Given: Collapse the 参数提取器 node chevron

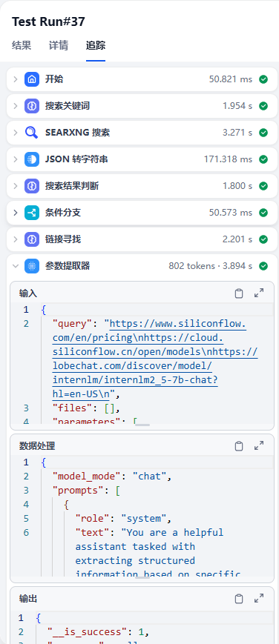Looking at the screenshot, I should pyautogui.click(x=16, y=266).
